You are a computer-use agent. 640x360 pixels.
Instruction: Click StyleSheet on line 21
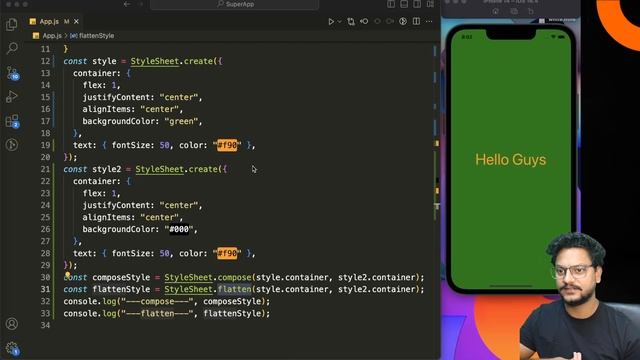click(160, 169)
